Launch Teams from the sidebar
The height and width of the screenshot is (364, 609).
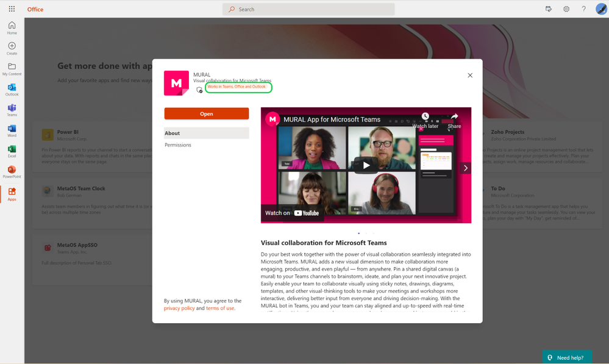coord(12,110)
